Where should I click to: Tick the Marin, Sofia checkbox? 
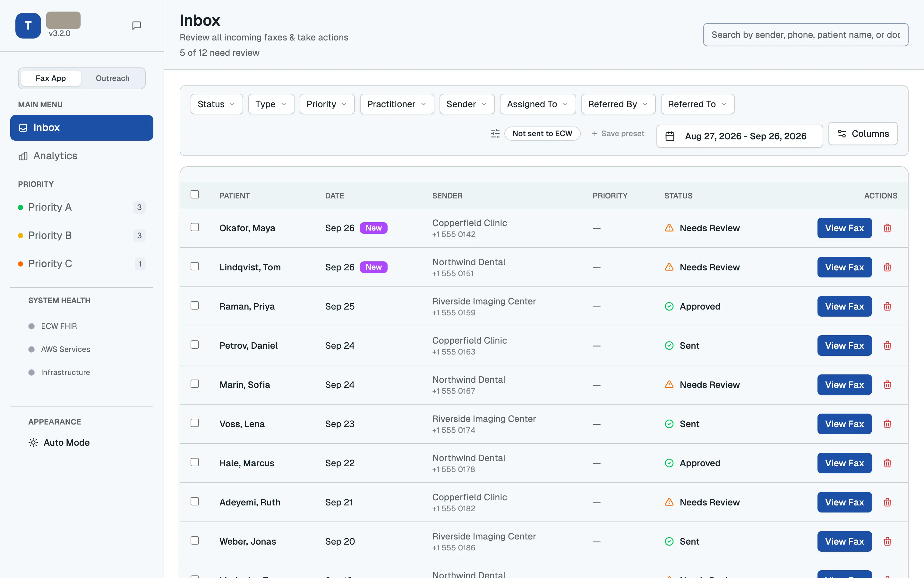(x=195, y=384)
